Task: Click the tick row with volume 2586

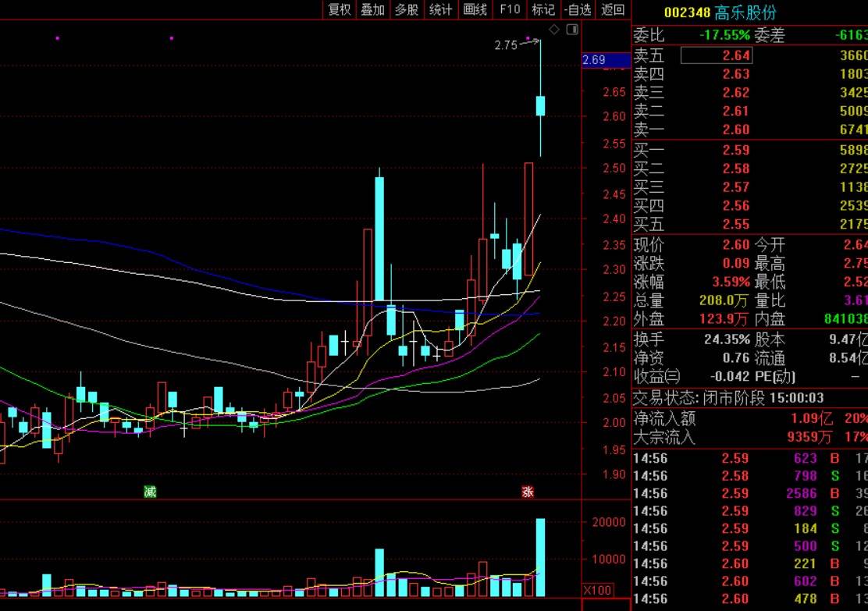Action: [750, 493]
